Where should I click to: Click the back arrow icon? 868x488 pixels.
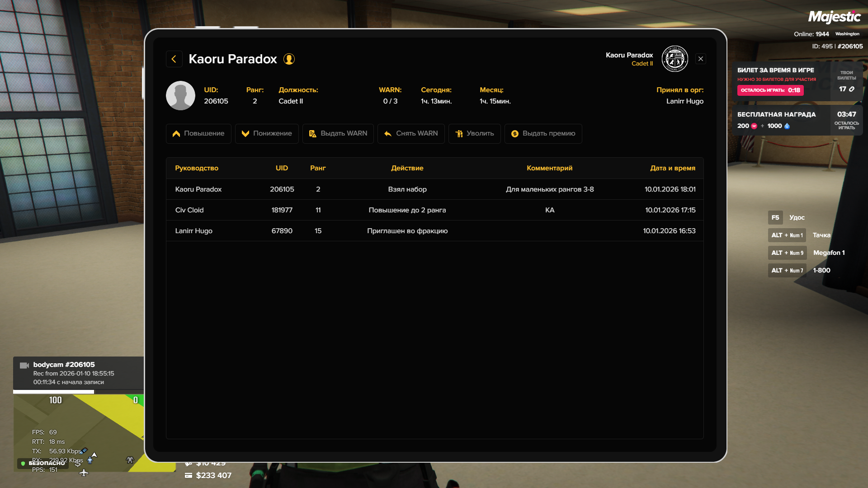coord(174,59)
